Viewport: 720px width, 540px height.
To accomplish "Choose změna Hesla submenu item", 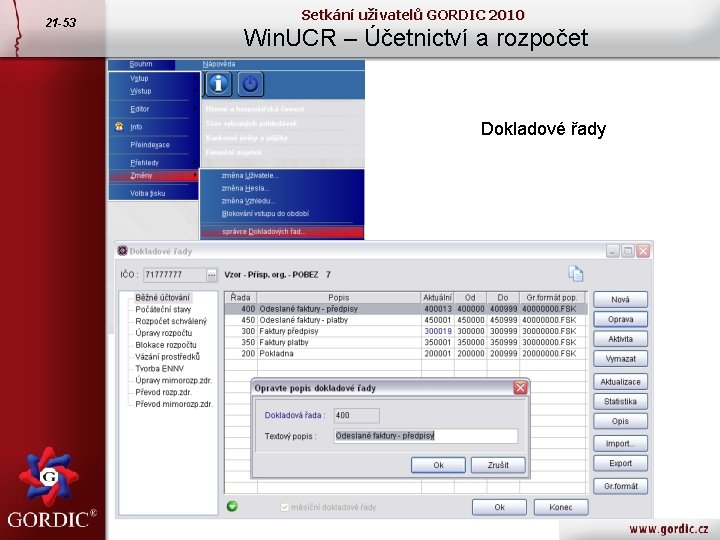I will pyautogui.click(x=245, y=188).
